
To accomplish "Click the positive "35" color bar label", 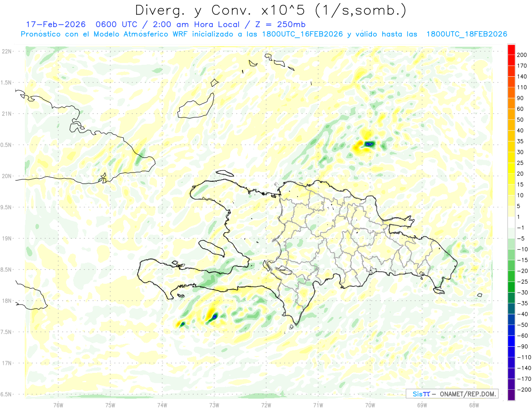I will 520,141.
